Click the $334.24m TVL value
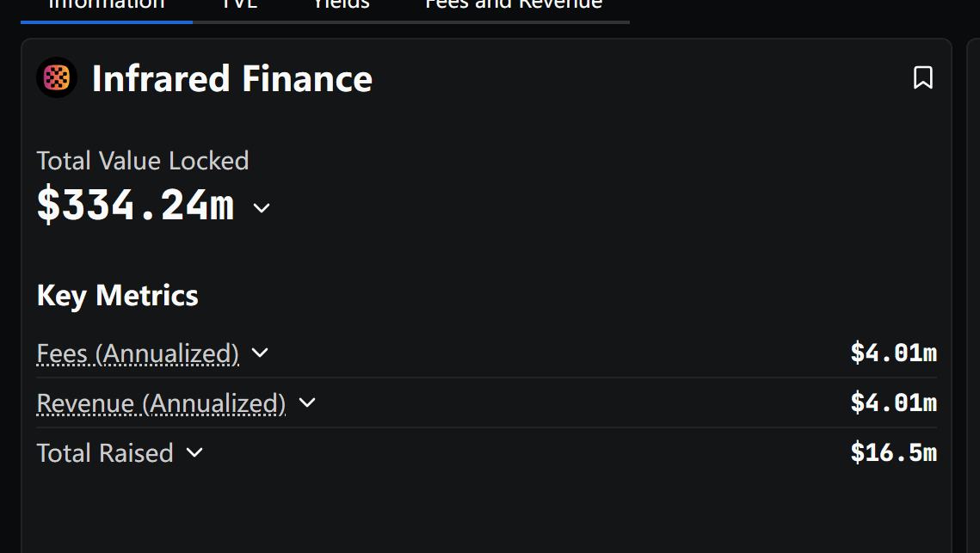 click(136, 205)
